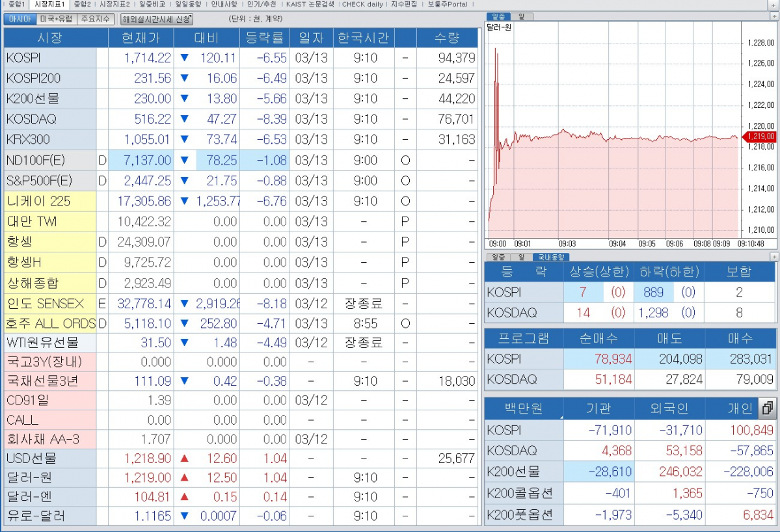The height and width of the screenshot is (532, 780).
Task: Select the 국내동향 tab
Action: click(550, 257)
